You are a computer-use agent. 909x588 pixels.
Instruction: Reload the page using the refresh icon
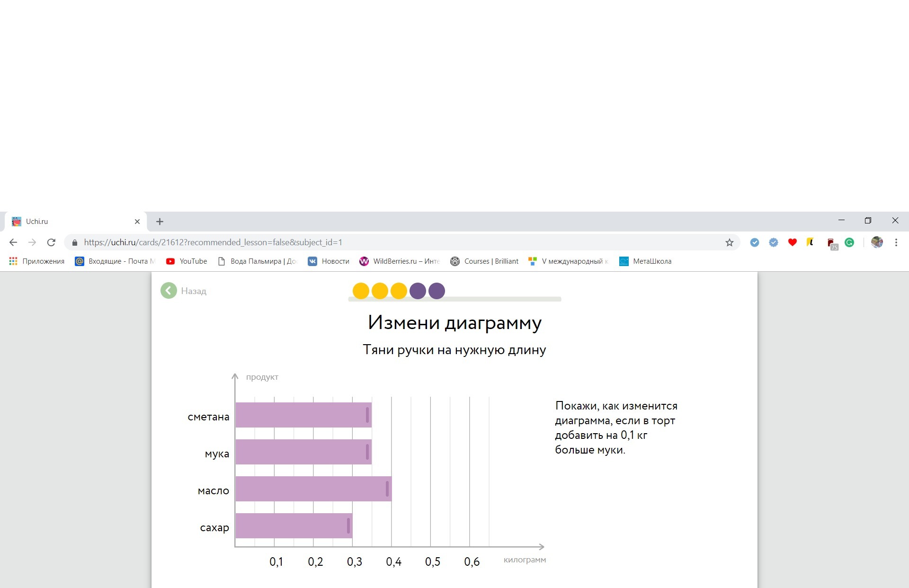click(51, 242)
